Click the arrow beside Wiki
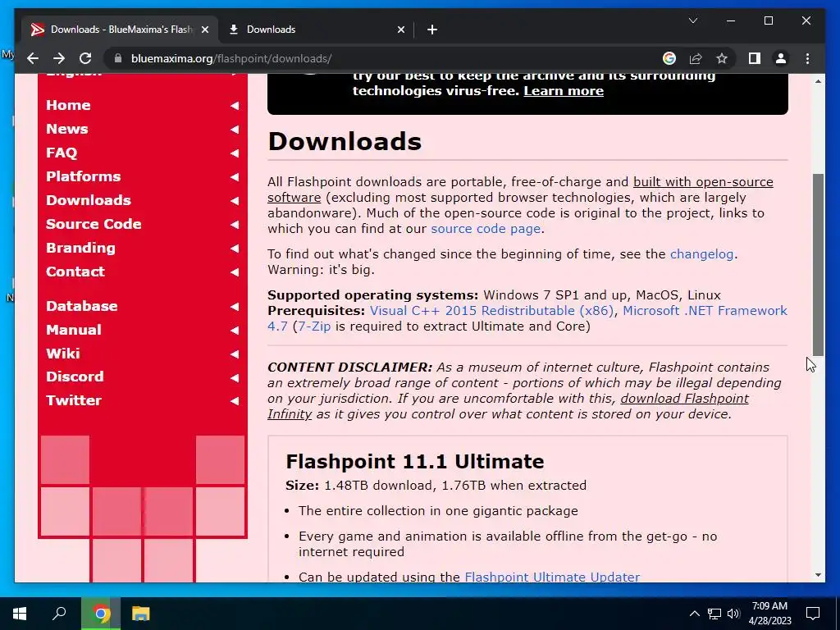Image resolution: width=840 pixels, height=630 pixels. point(235,354)
